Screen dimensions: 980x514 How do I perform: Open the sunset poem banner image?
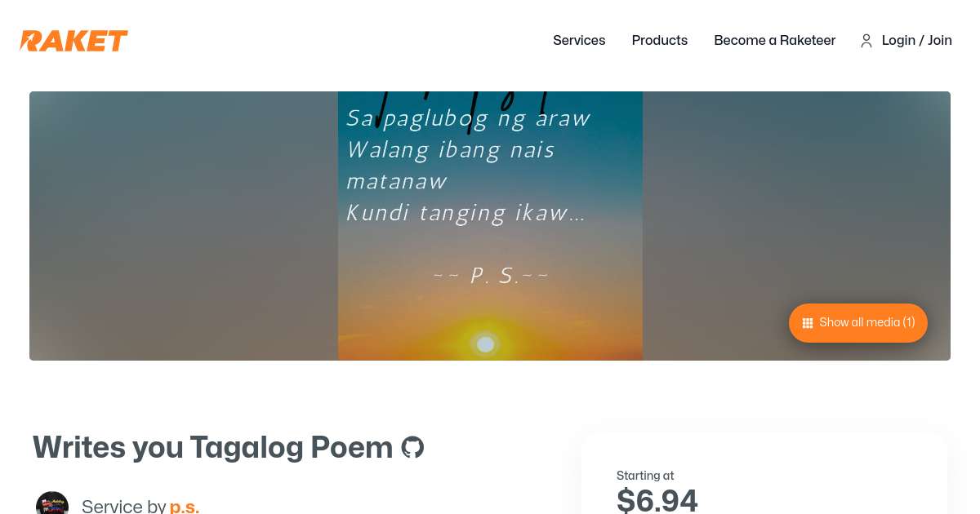pos(490,226)
